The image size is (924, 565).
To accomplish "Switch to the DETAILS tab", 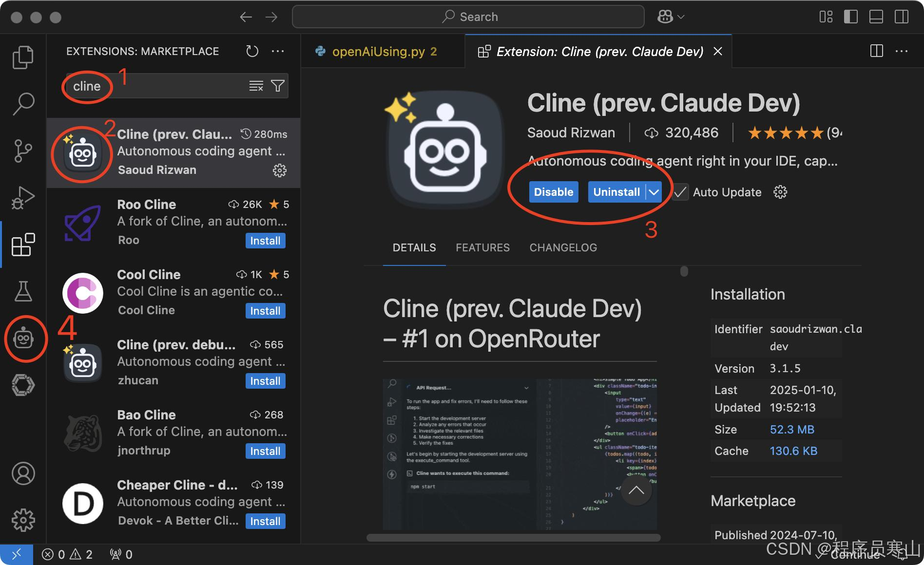I will 414,247.
